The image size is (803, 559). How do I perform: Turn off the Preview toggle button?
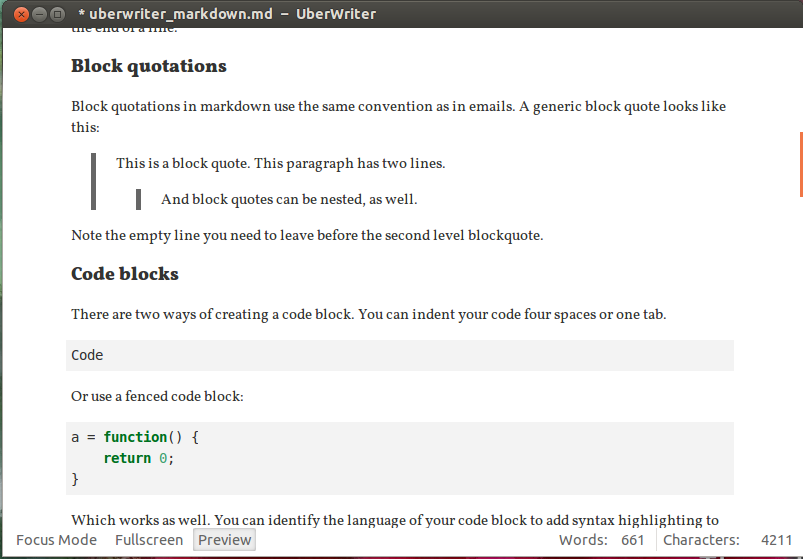(224, 540)
